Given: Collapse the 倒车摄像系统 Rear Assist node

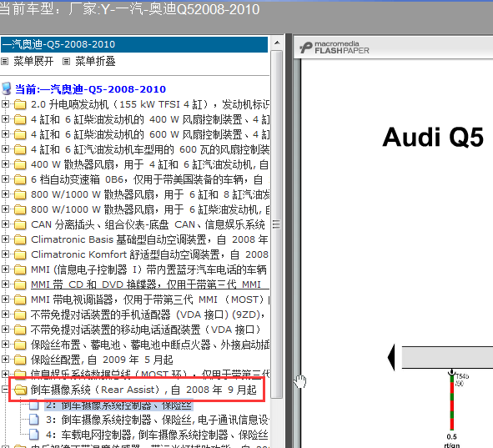Looking at the screenshot, I should click(x=5, y=390).
